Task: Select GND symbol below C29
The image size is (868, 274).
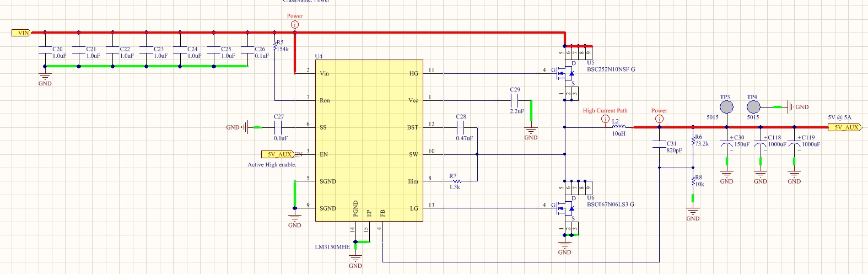Action: click(531, 131)
